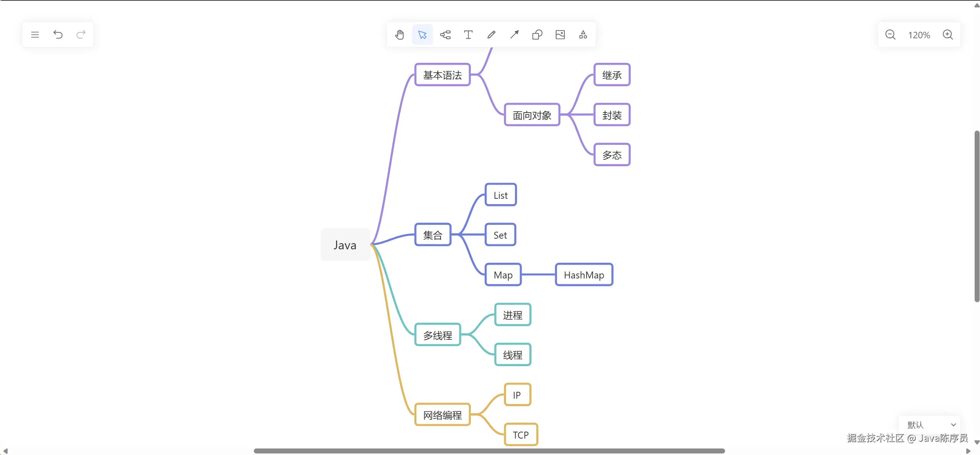
Task: Reset zoom via 120% label
Action: [919, 35]
